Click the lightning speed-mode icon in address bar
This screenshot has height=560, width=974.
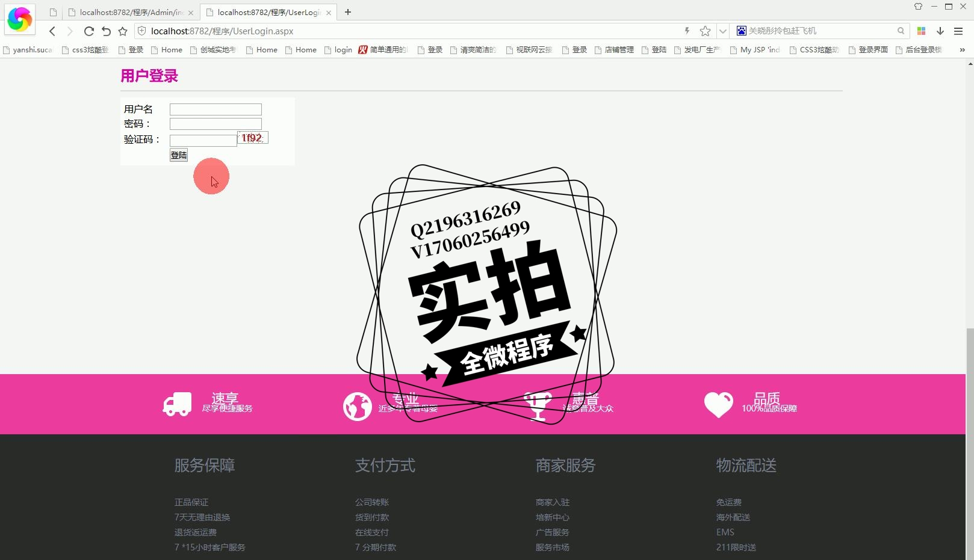687,31
